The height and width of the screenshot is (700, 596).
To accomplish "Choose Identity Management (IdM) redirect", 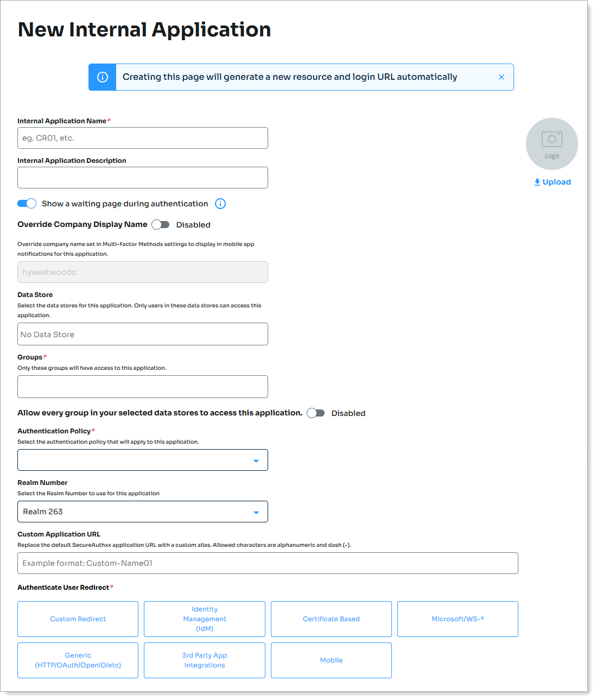I will point(205,619).
